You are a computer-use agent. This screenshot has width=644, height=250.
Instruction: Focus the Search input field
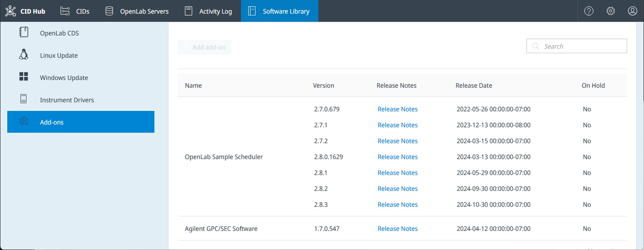click(x=577, y=46)
